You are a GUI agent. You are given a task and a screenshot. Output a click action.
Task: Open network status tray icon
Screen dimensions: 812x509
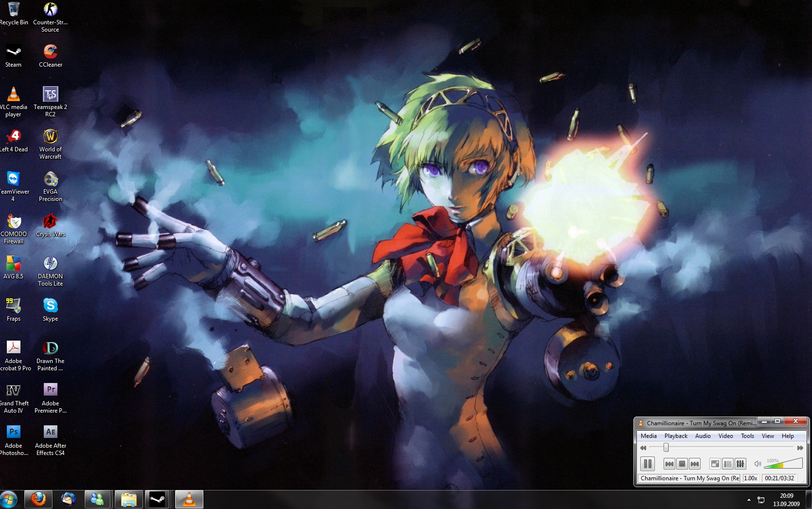click(x=761, y=500)
